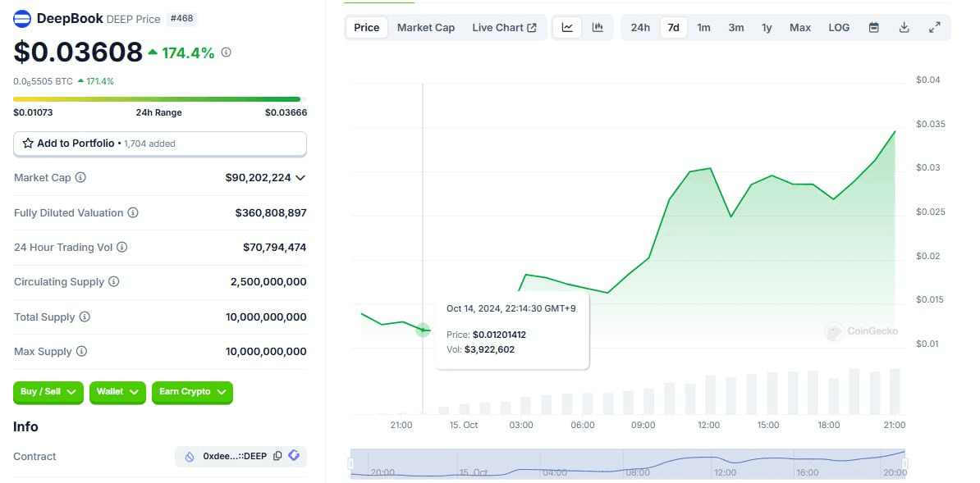980x483 pixels.
Task: Click the Sui droplet icon in contract chip
Action: (190, 457)
